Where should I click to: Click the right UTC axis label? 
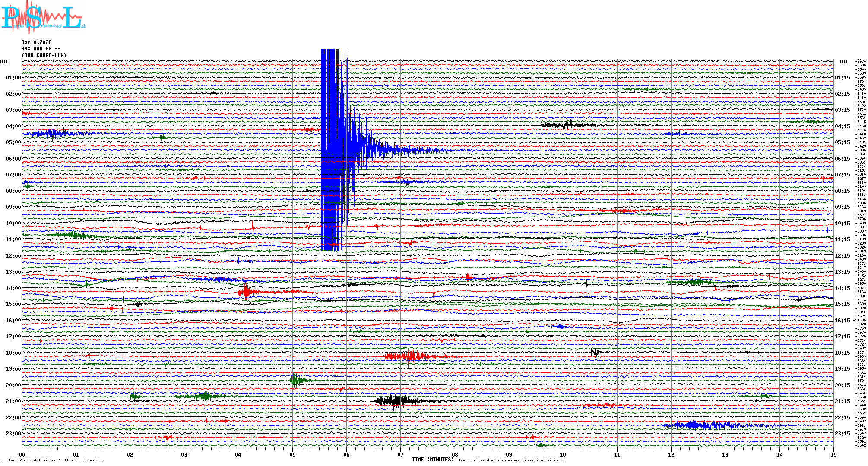point(844,62)
